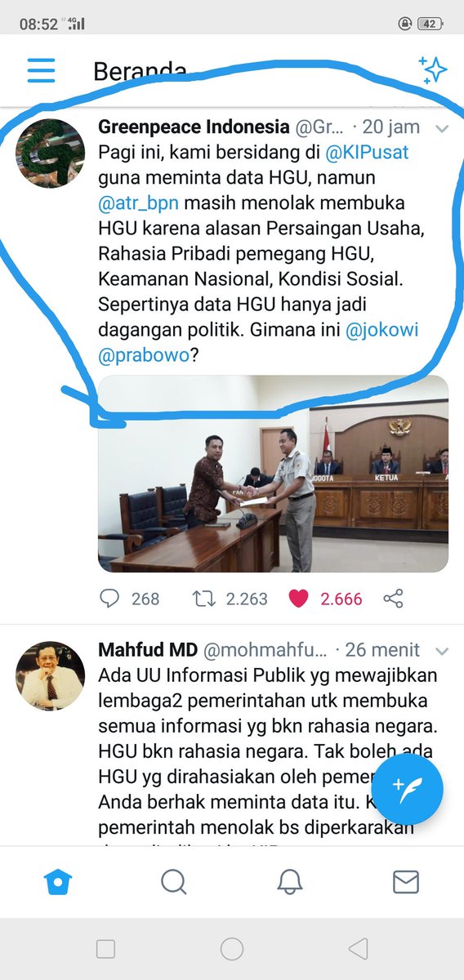Image resolution: width=464 pixels, height=980 pixels.
Task: Tap the Android back navigation triangle
Action: click(x=359, y=949)
